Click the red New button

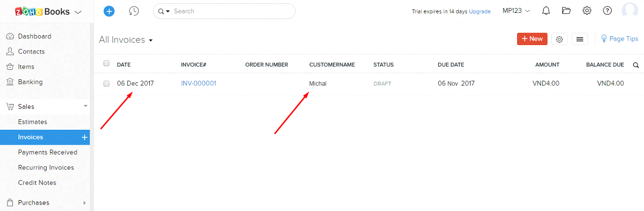532,39
